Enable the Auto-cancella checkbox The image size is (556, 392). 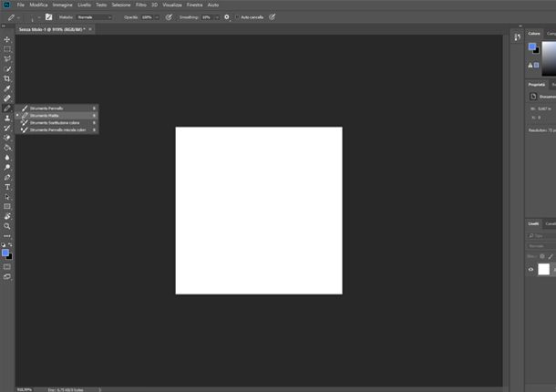[x=237, y=17]
